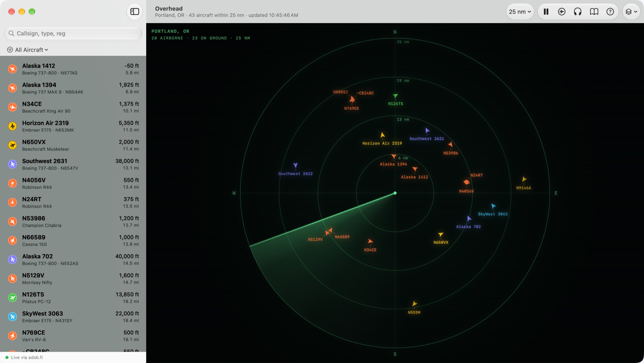Select N126TS green marker on radar

pos(395,96)
